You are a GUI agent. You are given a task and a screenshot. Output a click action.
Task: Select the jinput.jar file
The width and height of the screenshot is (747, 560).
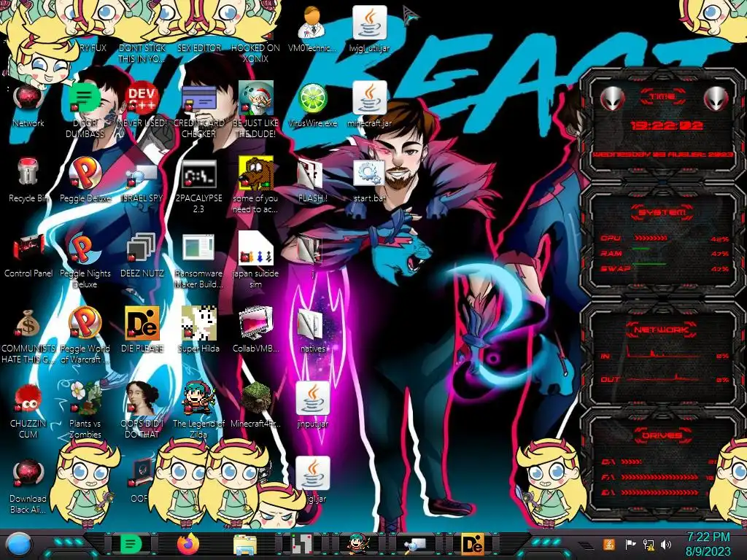coord(312,398)
